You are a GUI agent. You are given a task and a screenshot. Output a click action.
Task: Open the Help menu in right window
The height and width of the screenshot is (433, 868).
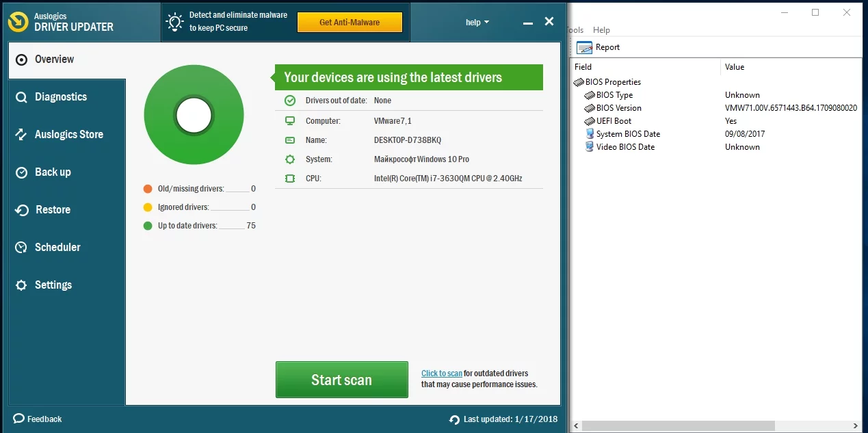tap(601, 30)
